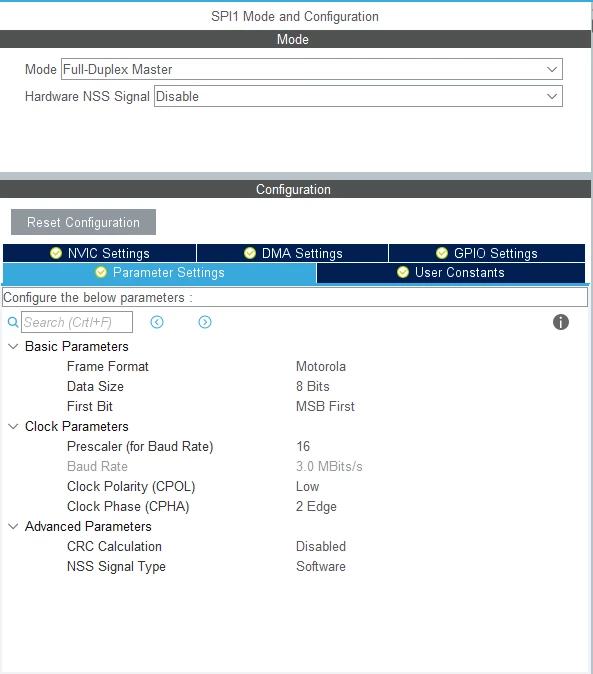593x674 pixels.
Task: Click the Clock Polarity (CPOL) label
Action: tap(131, 487)
